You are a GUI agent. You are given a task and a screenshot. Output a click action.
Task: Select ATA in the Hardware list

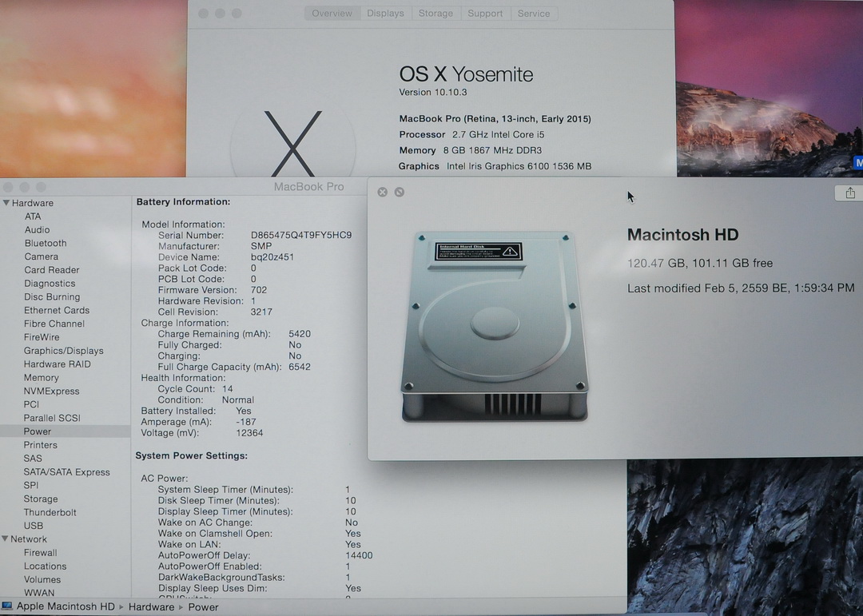point(33,217)
